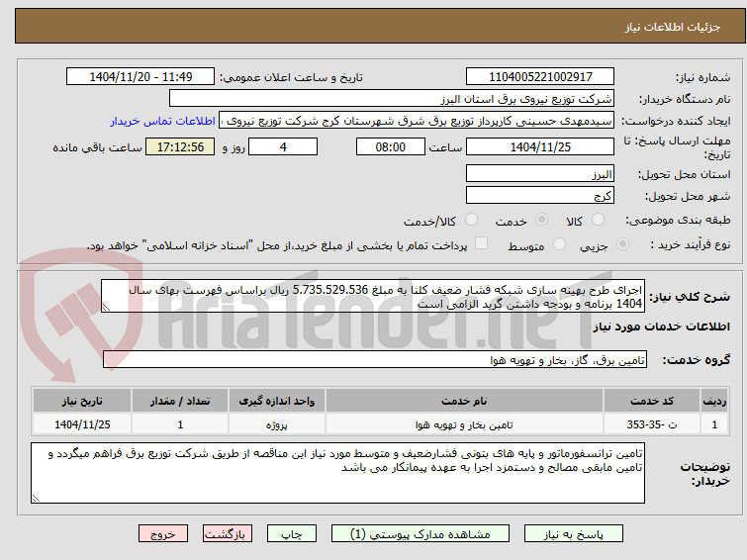Viewport: 747px width, 560px height.
Task: Click the resize handle of description textarea
Action: click(106, 308)
